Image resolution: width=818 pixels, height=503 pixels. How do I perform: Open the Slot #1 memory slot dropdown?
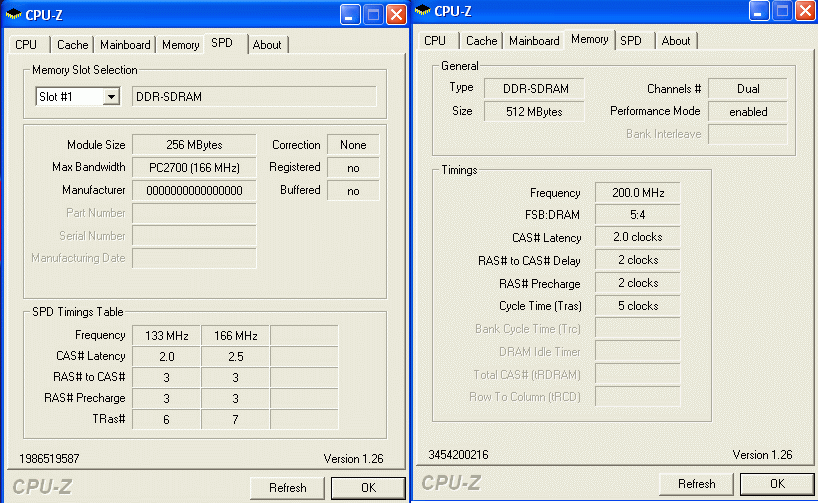(x=111, y=97)
